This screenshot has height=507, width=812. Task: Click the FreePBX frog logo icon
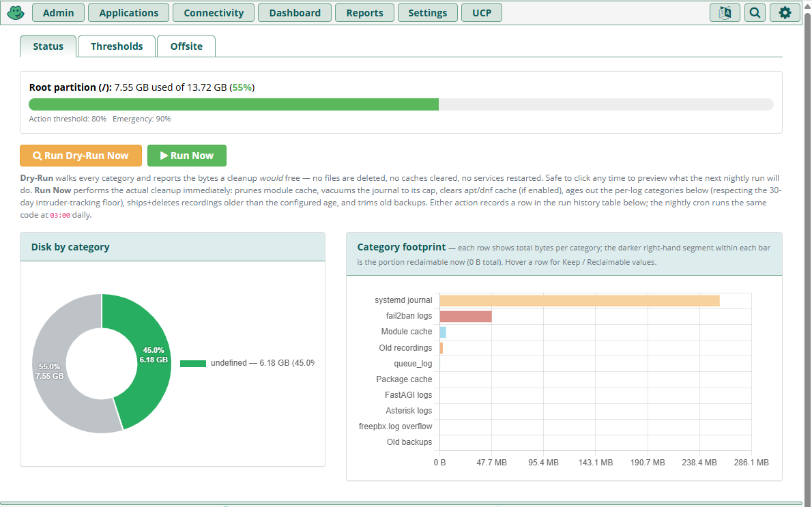(x=16, y=12)
